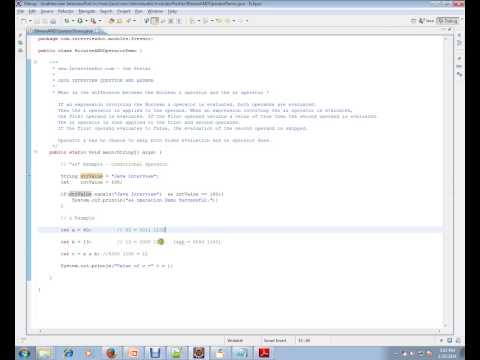Open Adobe Reader taskbar icon

point(264,353)
